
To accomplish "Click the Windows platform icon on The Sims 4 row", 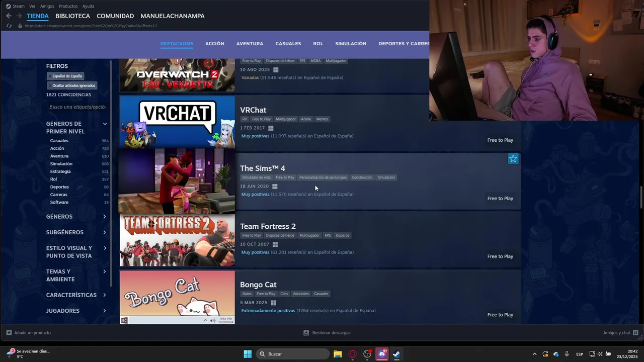I will [x=275, y=187].
